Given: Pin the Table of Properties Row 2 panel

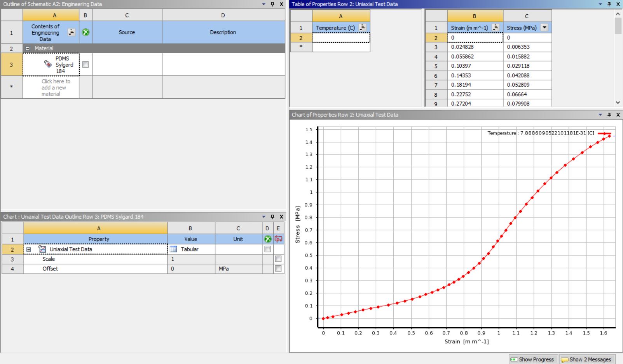Looking at the screenshot, I should [609, 4].
